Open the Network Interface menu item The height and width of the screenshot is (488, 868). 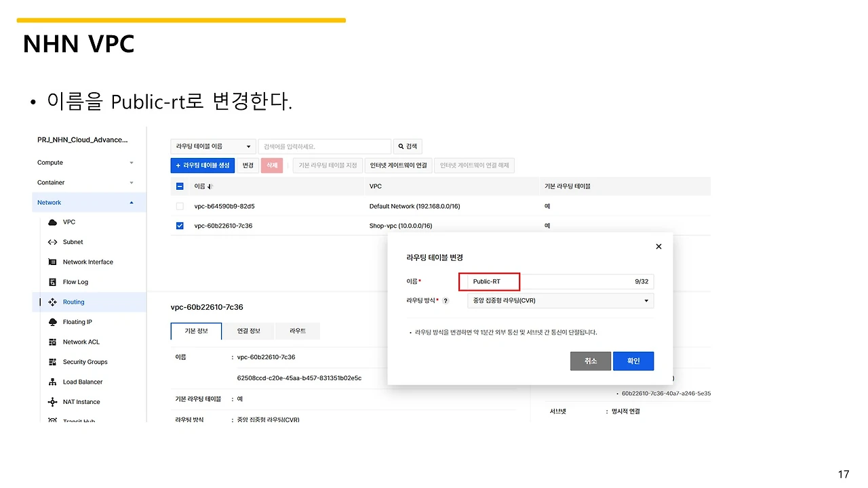click(x=89, y=262)
